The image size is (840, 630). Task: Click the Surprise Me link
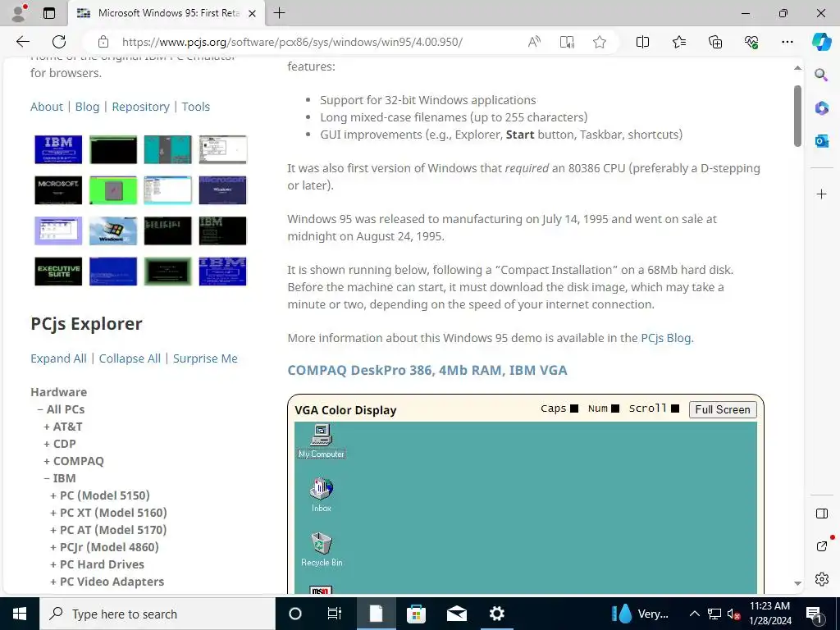(x=205, y=358)
